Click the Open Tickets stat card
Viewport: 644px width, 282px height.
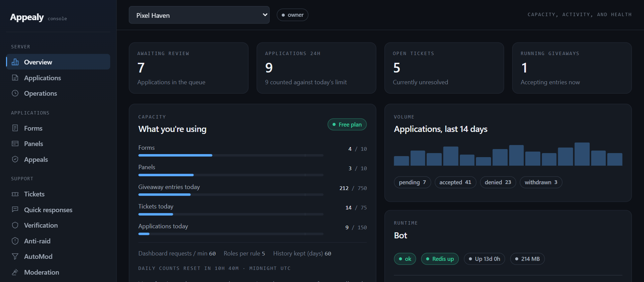tap(444, 68)
